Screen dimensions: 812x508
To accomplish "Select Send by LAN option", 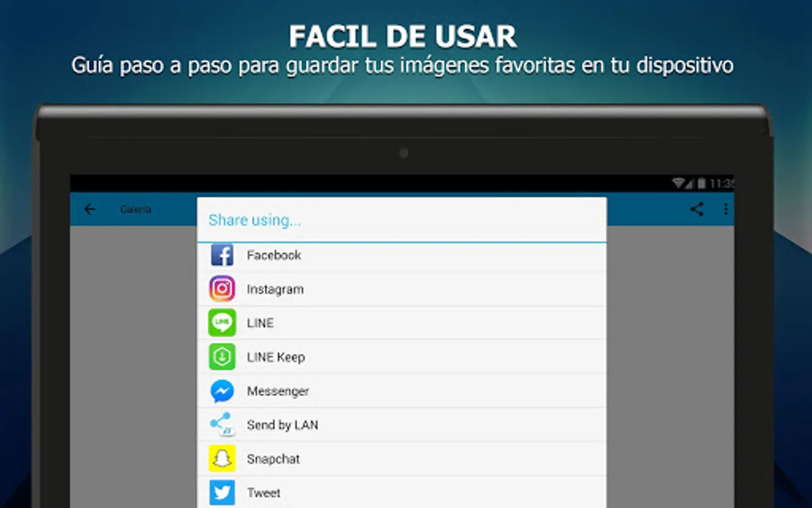I will point(402,425).
